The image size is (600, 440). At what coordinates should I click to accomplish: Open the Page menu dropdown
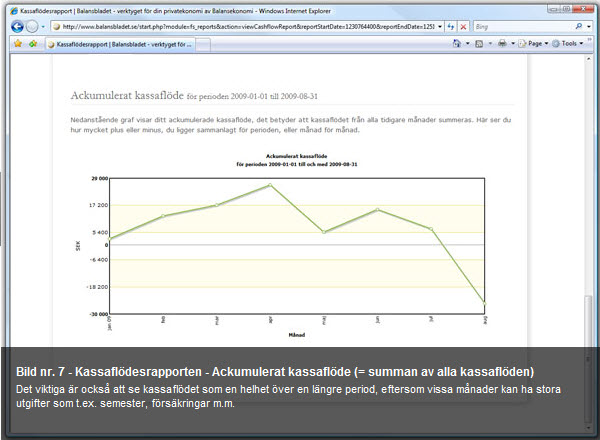533,44
